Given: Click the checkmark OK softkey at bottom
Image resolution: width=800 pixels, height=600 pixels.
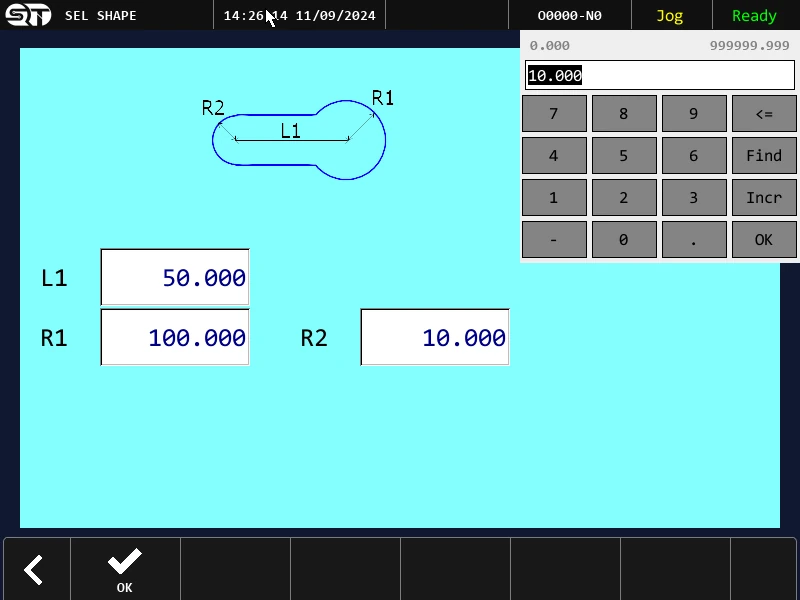Looking at the screenshot, I should (x=125, y=570).
